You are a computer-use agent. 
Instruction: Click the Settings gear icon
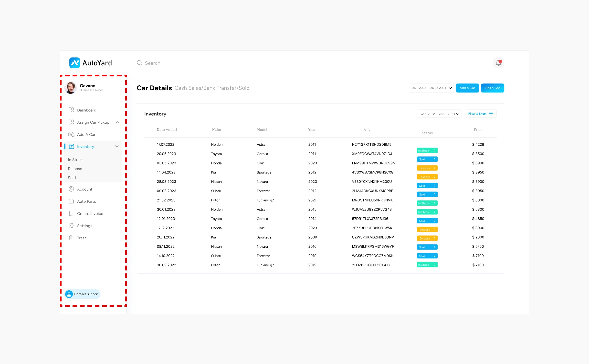[x=71, y=226]
